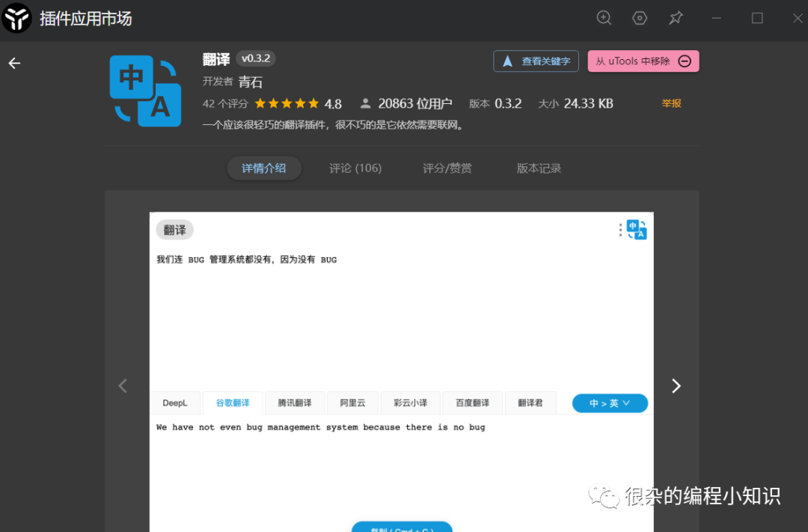
Task: Click the English translation output text
Action: click(320, 427)
